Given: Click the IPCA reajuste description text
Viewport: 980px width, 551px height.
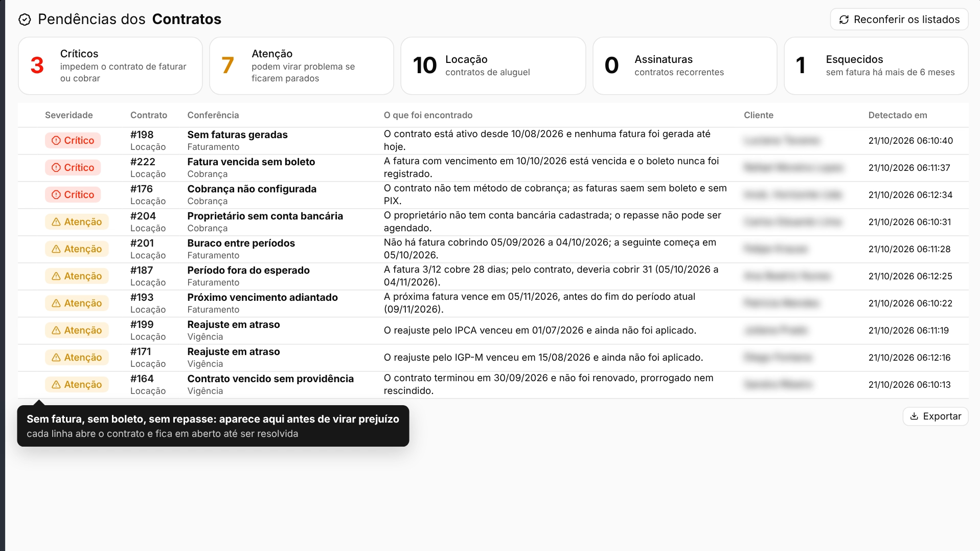Looking at the screenshot, I should tap(540, 330).
